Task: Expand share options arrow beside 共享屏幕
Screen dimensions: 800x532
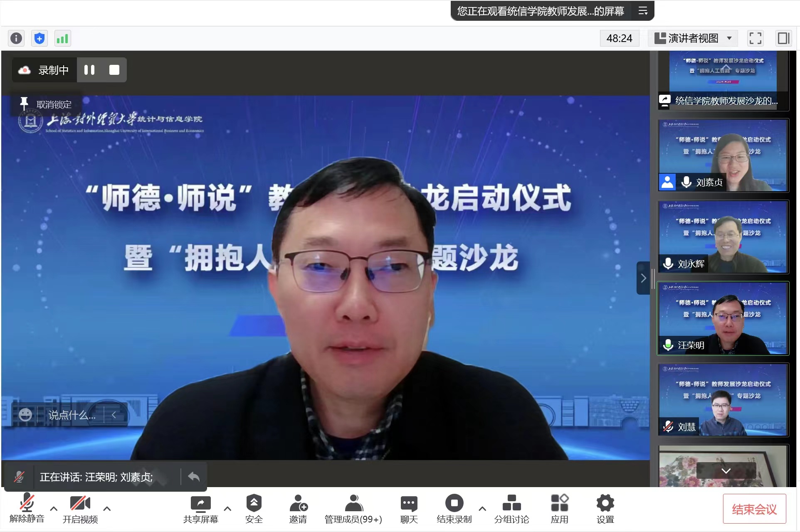Action: pyautogui.click(x=227, y=508)
